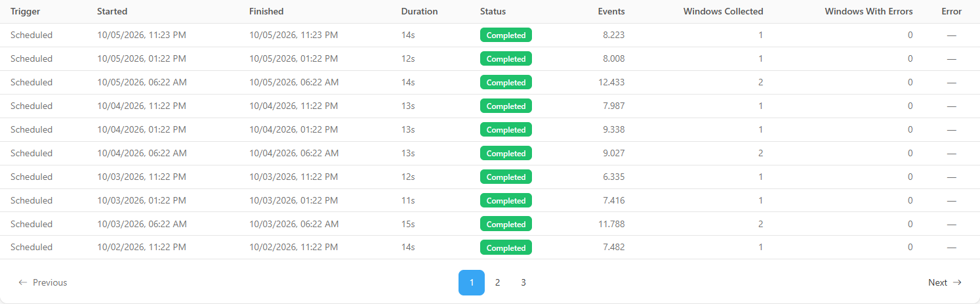The width and height of the screenshot is (980, 304).
Task: Click finished time 10/05/2026, 11:23 PM
Action: pos(294,35)
